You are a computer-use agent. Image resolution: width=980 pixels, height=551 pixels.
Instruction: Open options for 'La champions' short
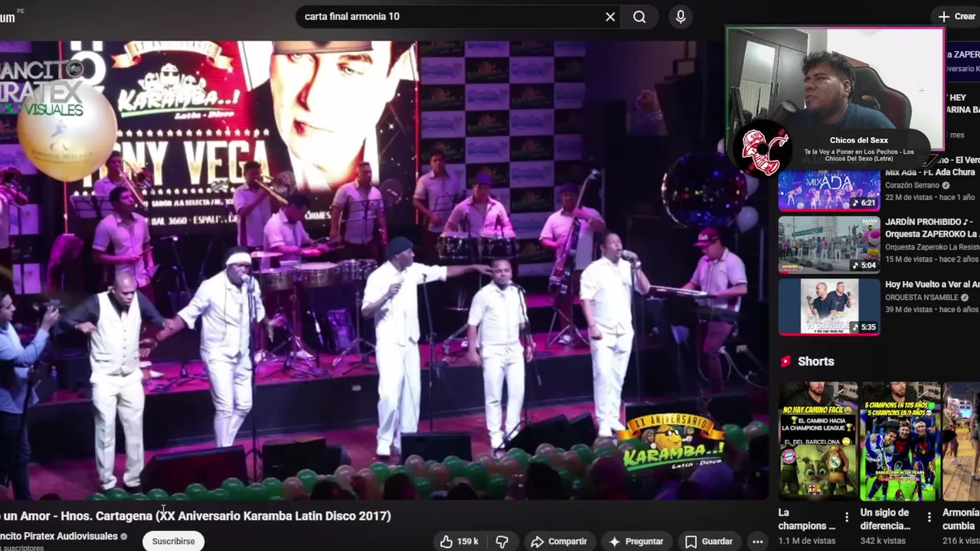847,518
